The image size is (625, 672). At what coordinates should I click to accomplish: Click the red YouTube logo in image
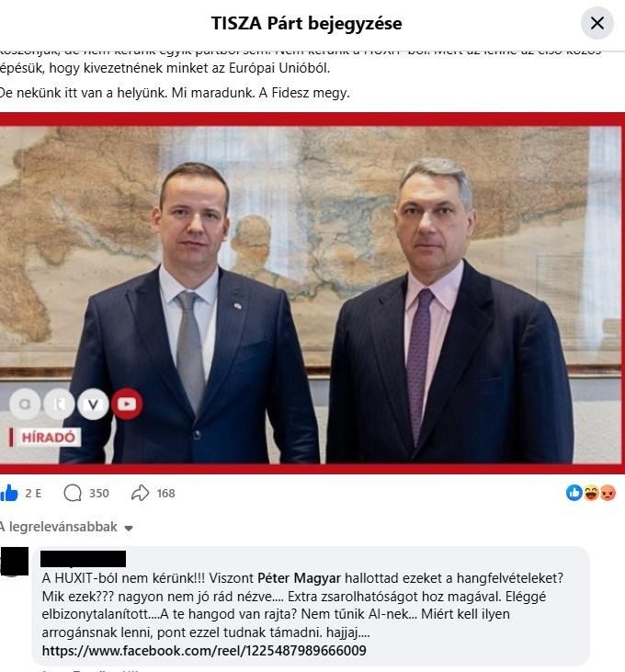[x=127, y=404]
